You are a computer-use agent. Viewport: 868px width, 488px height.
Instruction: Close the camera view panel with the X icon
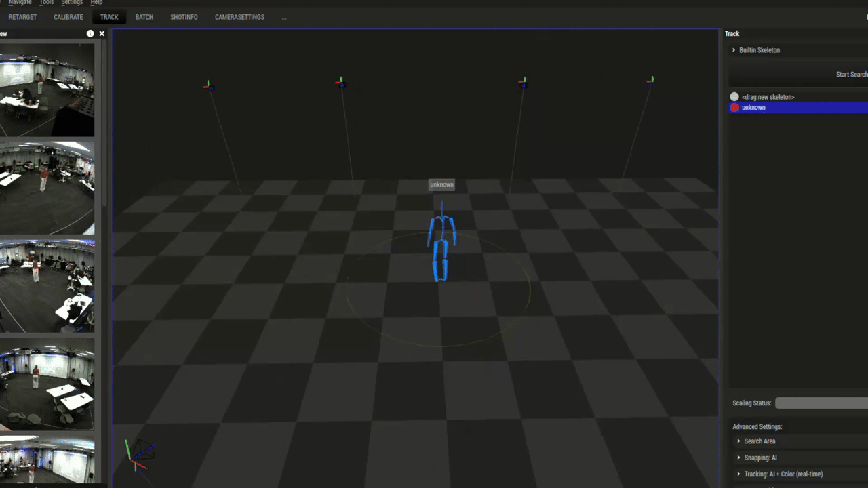pos(102,33)
